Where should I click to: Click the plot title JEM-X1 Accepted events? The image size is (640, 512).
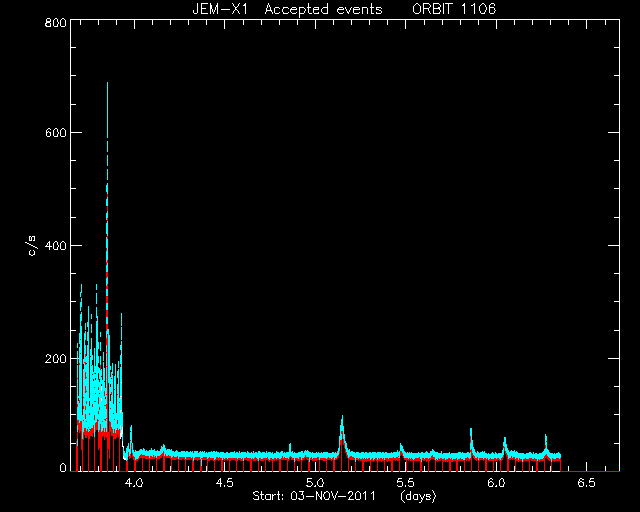click(287, 9)
